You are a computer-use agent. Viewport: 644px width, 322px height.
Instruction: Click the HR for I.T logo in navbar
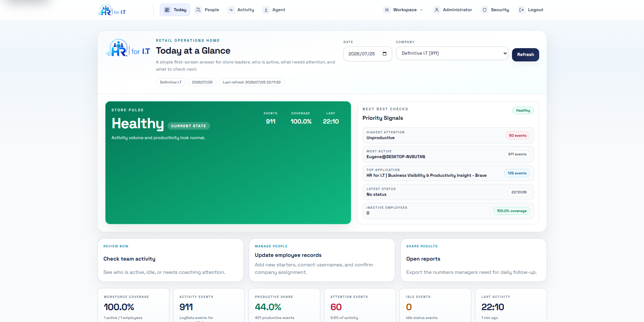click(112, 10)
